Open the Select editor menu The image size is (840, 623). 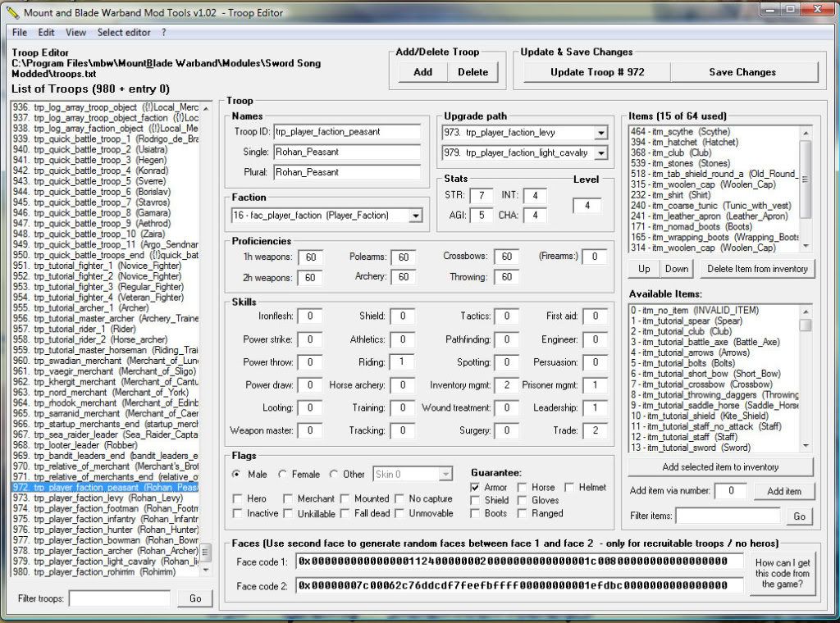click(x=124, y=32)
